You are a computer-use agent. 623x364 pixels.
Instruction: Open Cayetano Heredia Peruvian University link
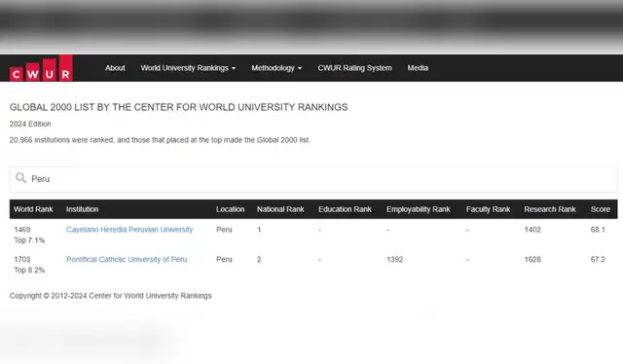click(129, 230)
